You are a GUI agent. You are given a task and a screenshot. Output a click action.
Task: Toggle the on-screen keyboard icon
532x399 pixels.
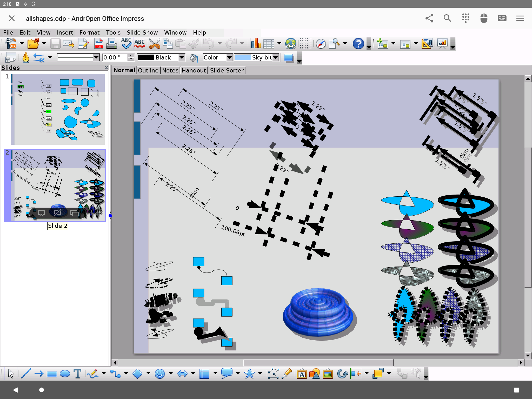(x=502, y=18)
